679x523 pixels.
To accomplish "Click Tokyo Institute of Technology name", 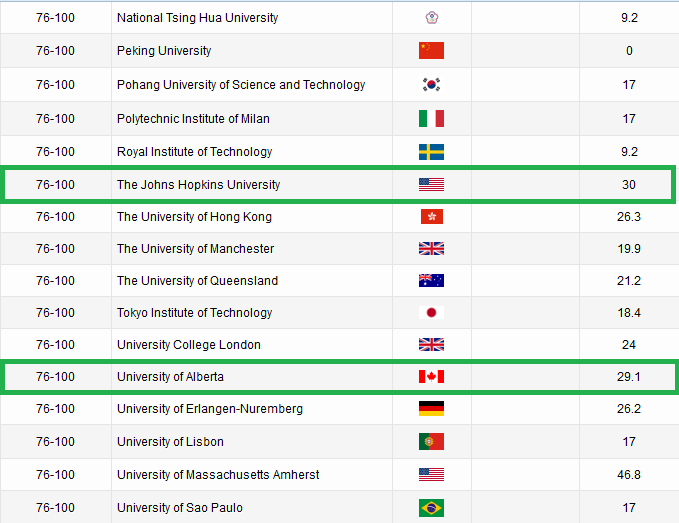I will (193, 313).
